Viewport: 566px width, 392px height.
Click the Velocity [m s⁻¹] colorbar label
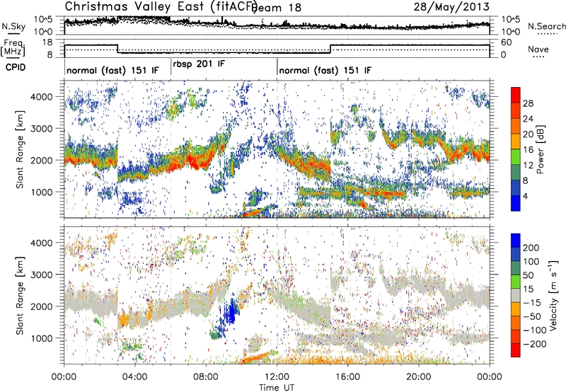point(554,295)
